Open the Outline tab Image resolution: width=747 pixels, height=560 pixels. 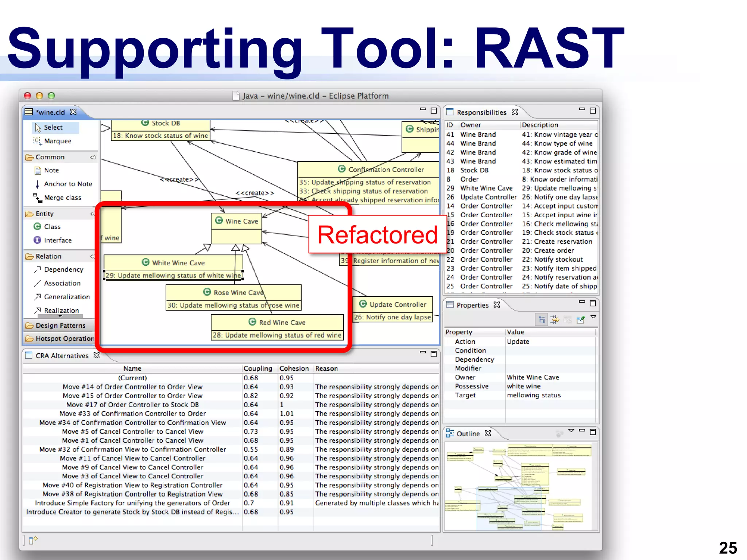pos(468,433)
